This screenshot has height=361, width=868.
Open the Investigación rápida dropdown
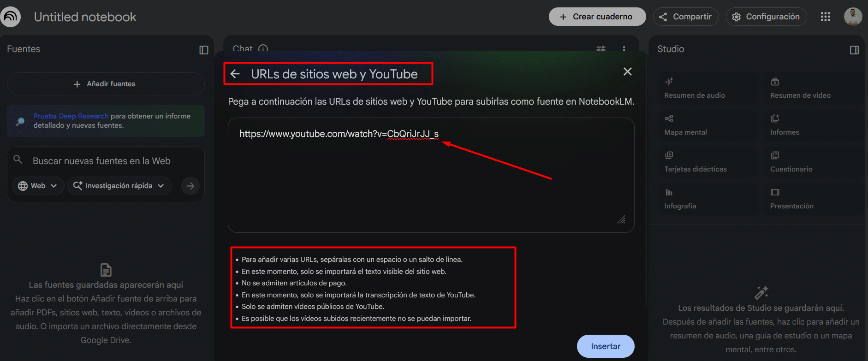click(119, 186)
